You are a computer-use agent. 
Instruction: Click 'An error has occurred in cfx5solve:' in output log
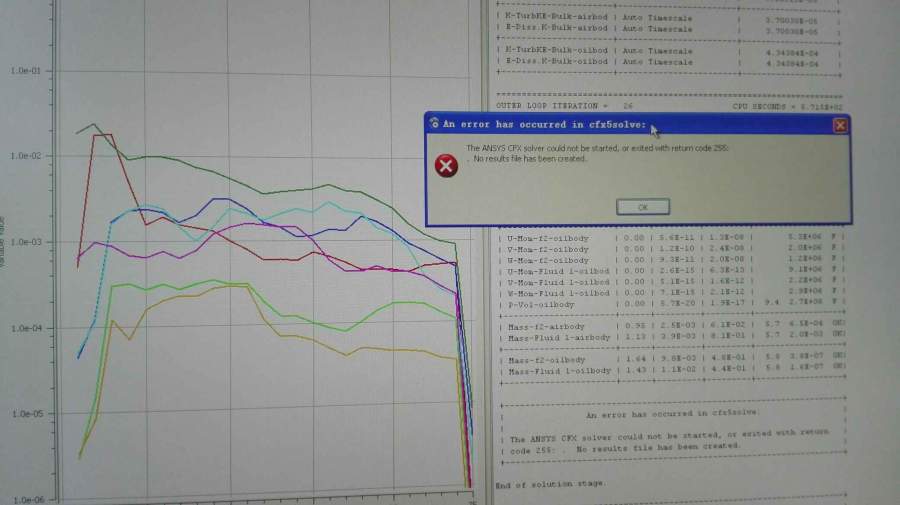[x=672, y=414]
